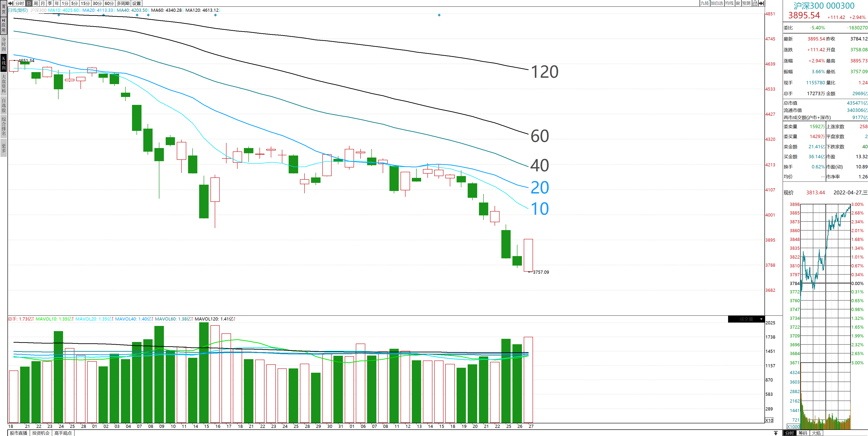868x436 pixels.
Task: Click the X10 volume scale box
Action: pyautogui.click(x=769, y=420)
